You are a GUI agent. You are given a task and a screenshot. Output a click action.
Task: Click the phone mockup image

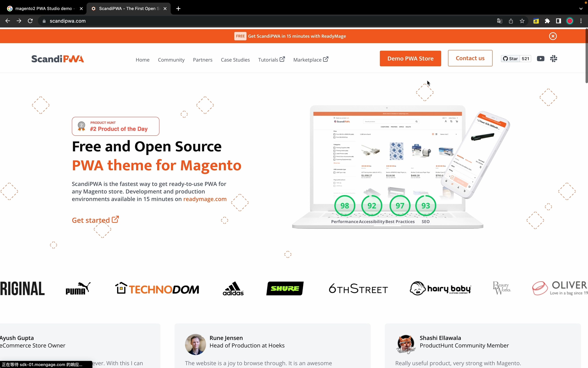(x=475, y=155)
